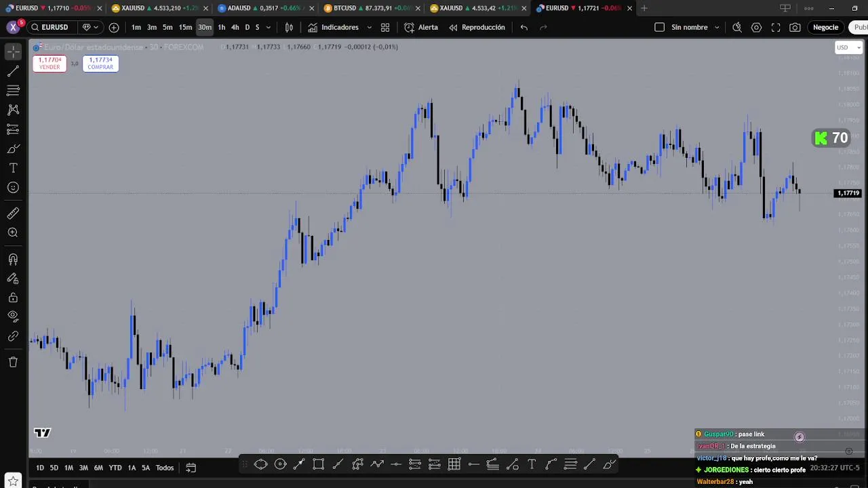Click the add symbol compare plus icon

pos(114,27)
